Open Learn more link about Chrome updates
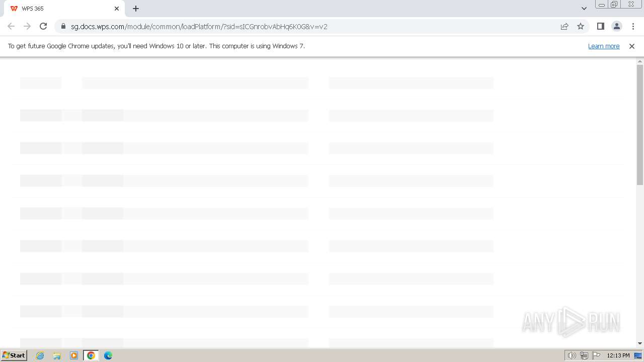 click(x=604, y=46)
